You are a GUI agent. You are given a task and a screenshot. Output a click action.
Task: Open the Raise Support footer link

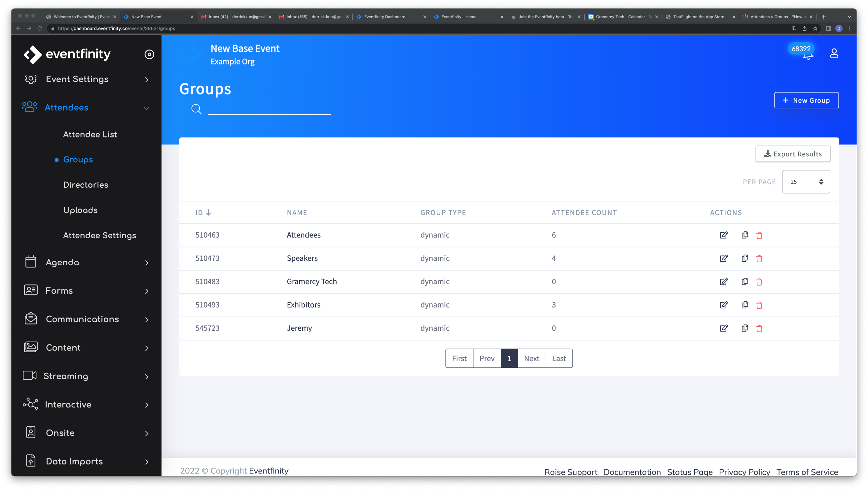[571, 472]
